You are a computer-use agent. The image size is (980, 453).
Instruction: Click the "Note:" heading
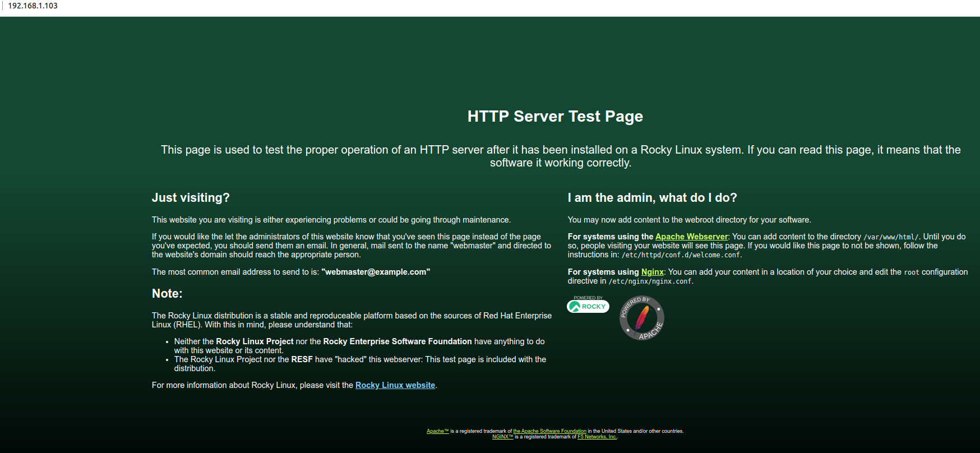(x=167, y=293)
